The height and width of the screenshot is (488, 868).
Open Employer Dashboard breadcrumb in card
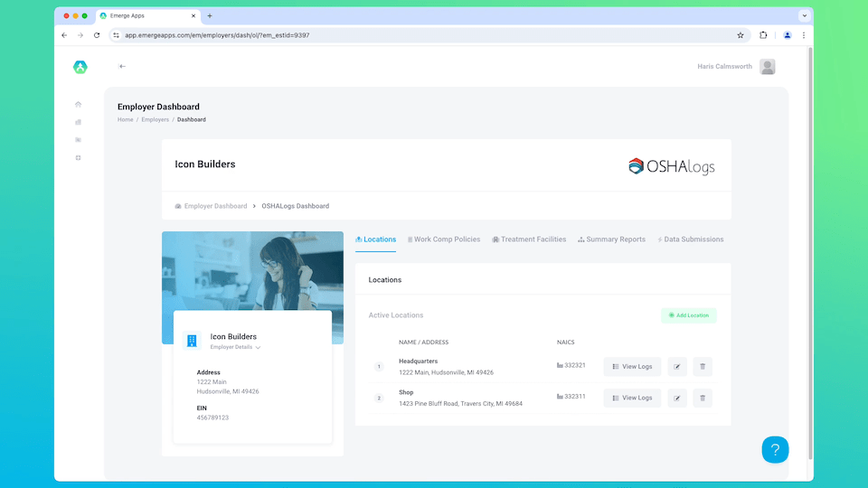211,206
